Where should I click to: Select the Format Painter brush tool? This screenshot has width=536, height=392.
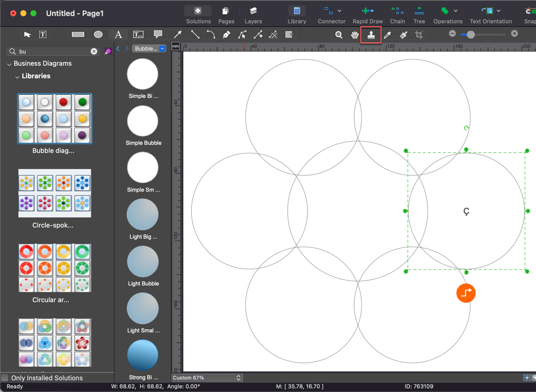point(403,34)
